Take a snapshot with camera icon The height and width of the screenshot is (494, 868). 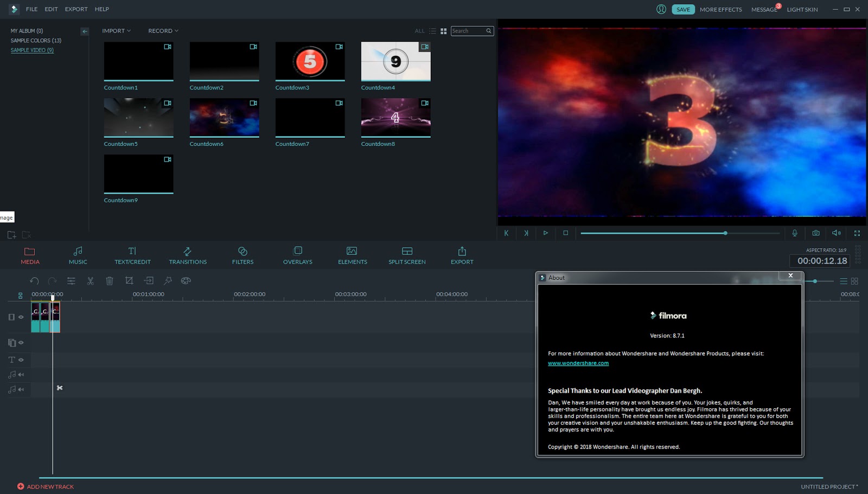coord(816,233)
